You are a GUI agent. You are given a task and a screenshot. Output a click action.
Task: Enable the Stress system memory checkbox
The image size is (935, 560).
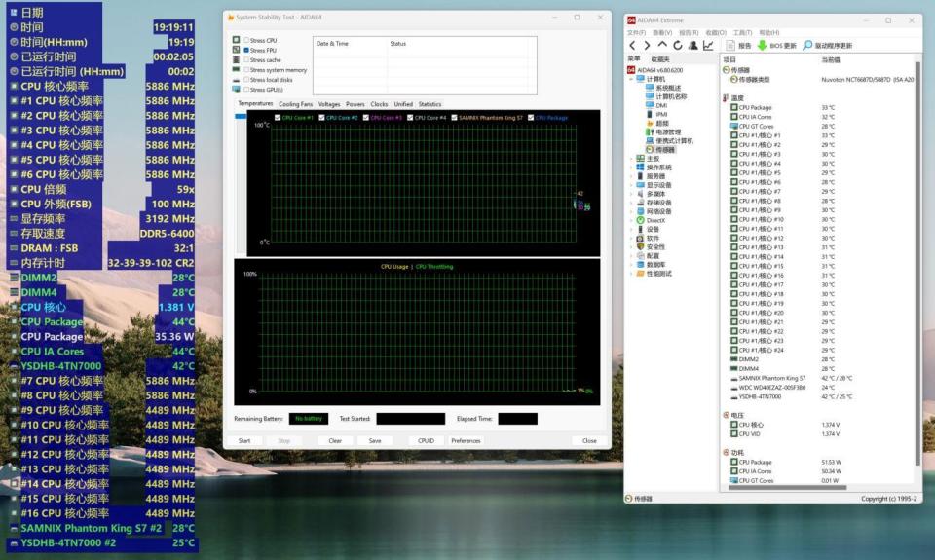(x=246, y=70)
